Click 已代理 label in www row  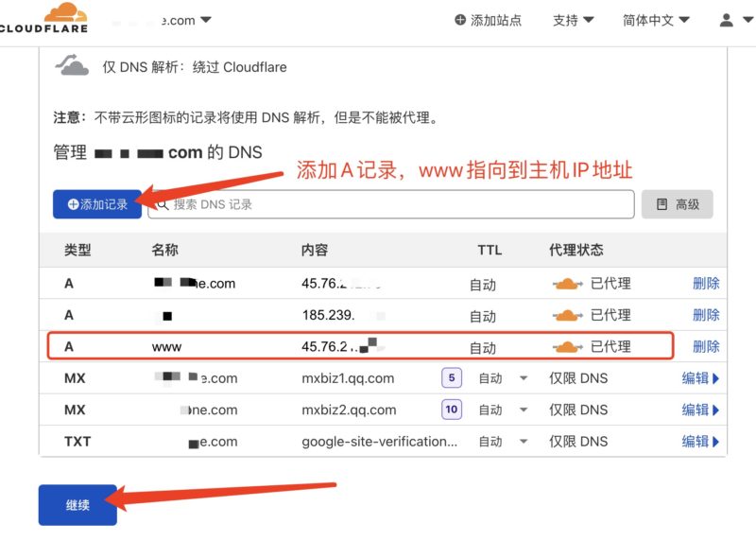(610, 346)
